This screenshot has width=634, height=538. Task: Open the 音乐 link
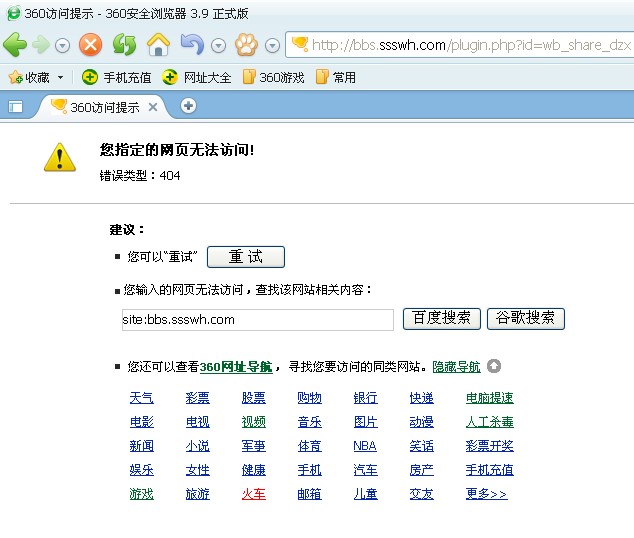[309, 422]
